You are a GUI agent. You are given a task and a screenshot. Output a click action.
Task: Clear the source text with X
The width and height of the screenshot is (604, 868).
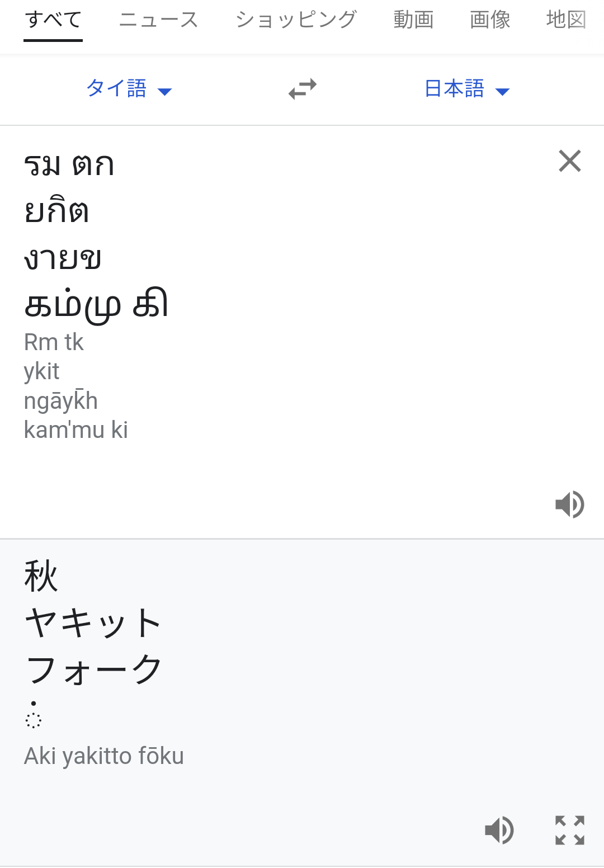[x=569, y=161]
